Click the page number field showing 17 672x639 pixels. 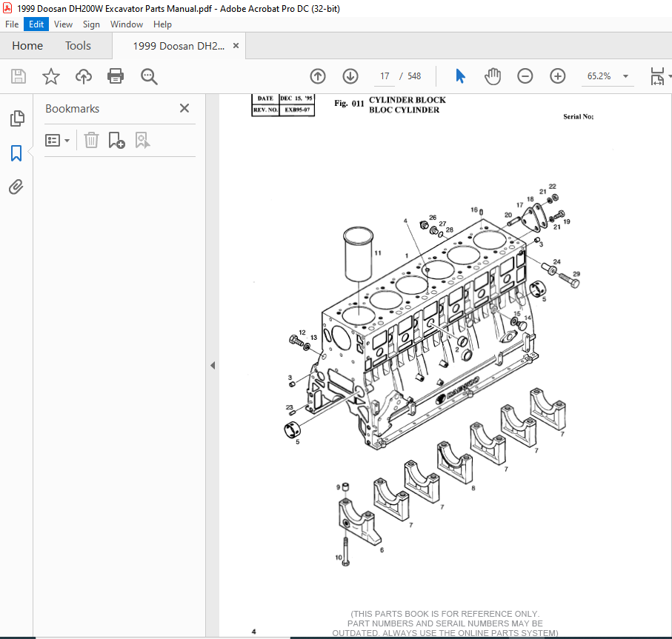point(385,76)
